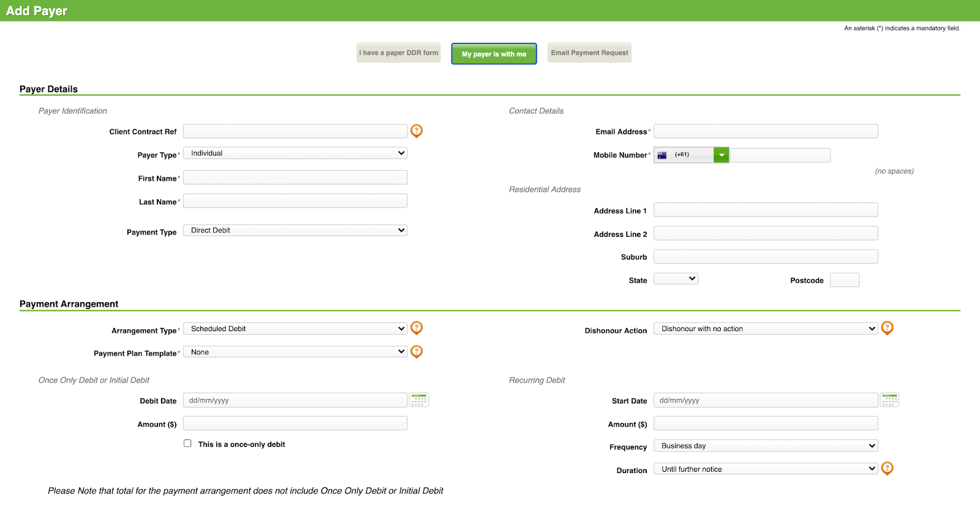Click the Recurring Debit Amount field
Viewport: 980px width, 511px height.
pos(766,423)
